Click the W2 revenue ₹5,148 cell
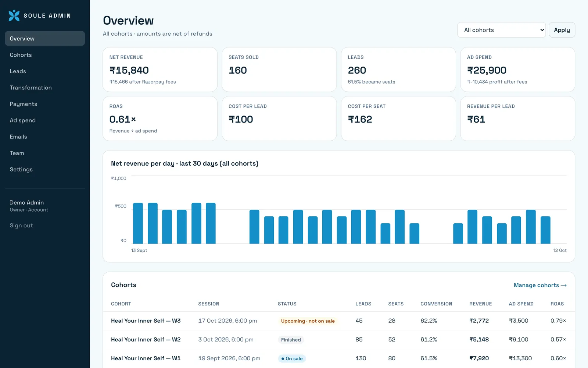The image size is (588, 368). point(479,340)
